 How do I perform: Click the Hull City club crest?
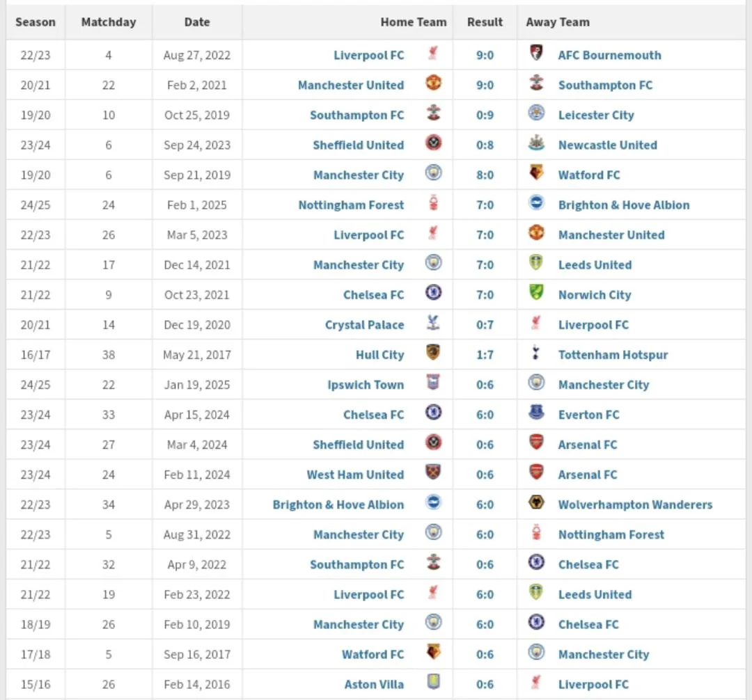(433, 353)
